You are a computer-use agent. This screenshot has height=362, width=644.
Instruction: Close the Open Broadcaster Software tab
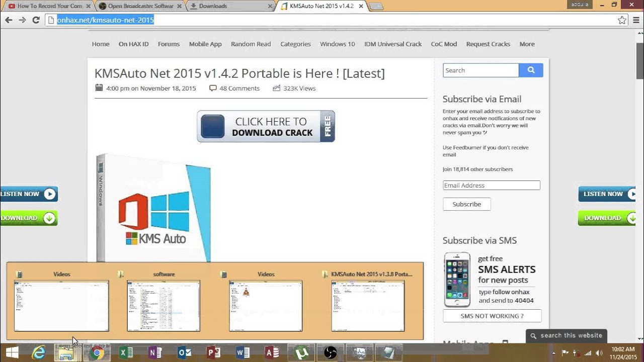point(180,6)
